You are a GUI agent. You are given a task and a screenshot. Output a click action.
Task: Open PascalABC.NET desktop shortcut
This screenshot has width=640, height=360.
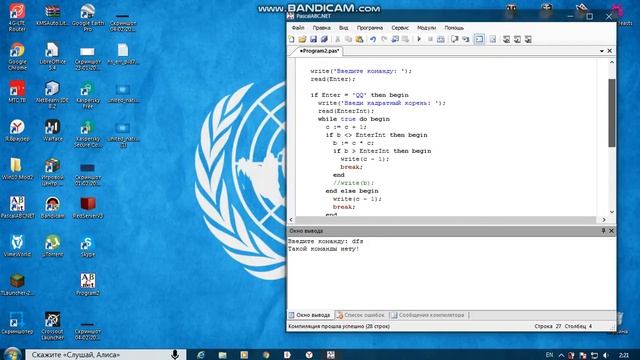[17, 207]
